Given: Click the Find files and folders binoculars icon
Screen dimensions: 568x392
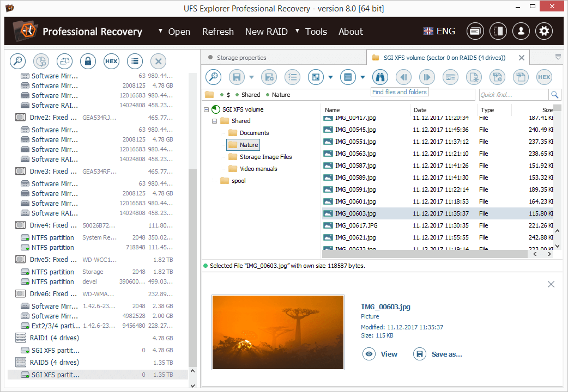Looking at the screenshot, I should tap(379, 77).
